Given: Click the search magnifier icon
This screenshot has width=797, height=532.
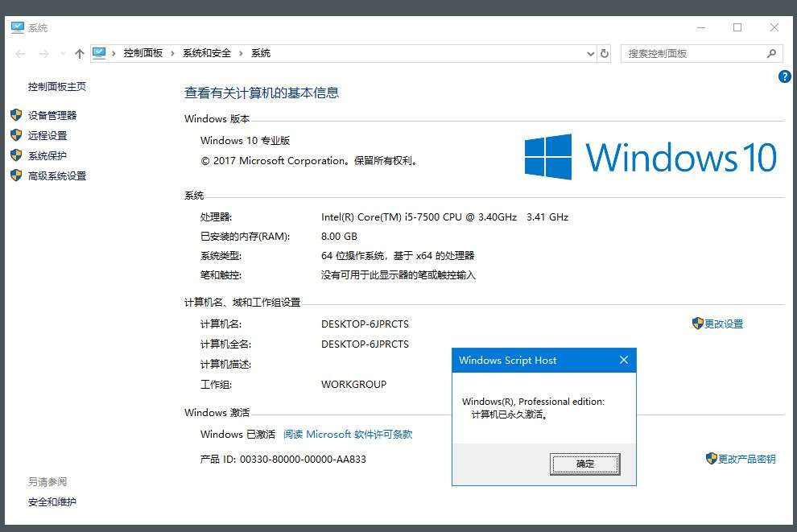Looking at the screenshot, I should 771,53.
